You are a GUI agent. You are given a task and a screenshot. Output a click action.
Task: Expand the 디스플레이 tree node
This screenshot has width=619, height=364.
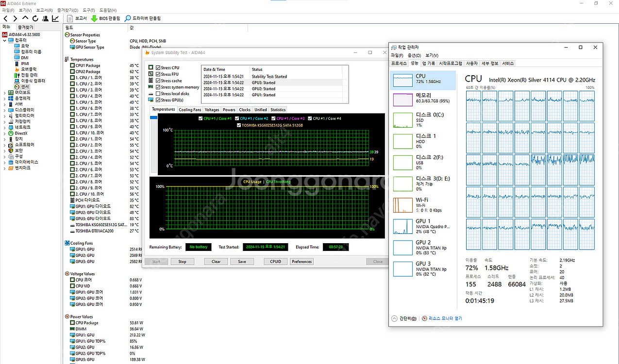[5, 110]
